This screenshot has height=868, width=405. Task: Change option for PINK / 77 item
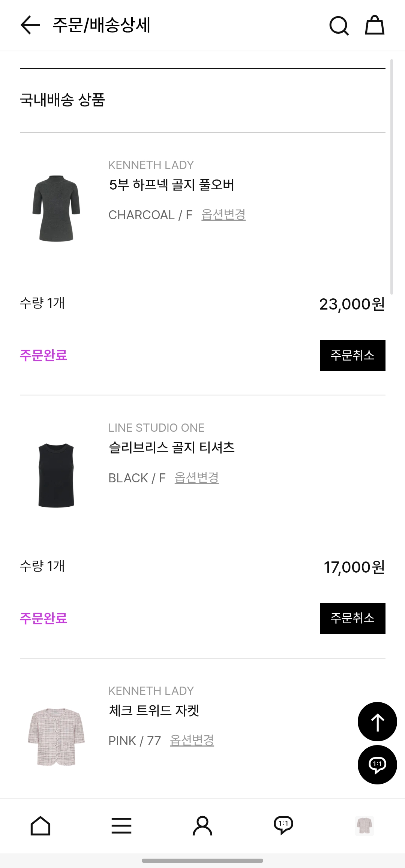point(192,741)
